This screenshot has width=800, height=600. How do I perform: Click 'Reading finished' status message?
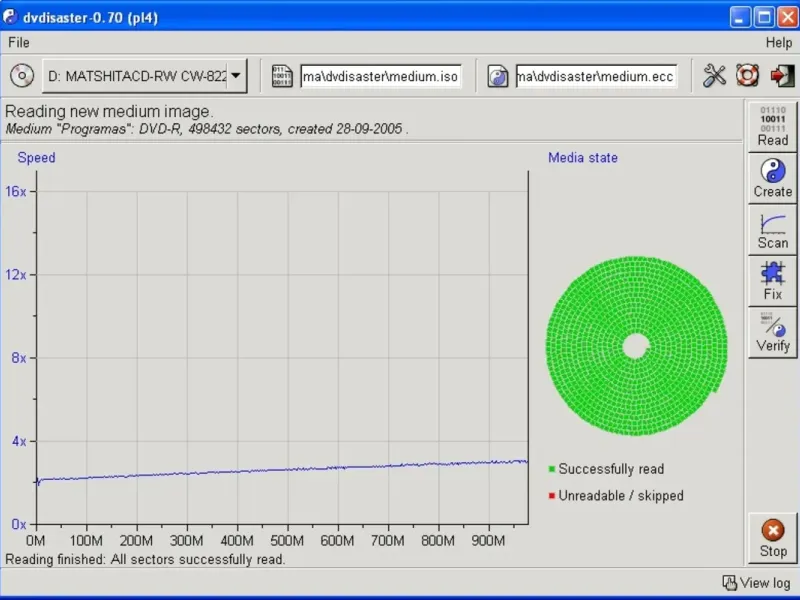[145, 559]
